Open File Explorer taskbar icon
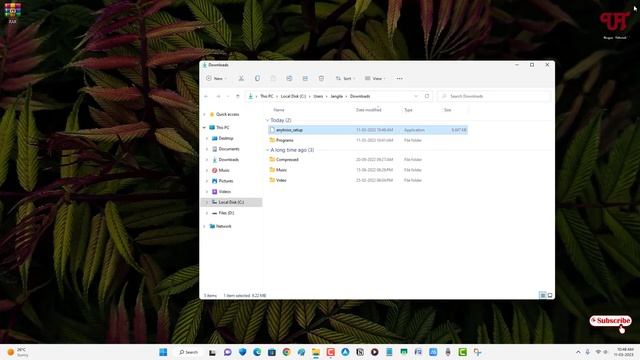This screenshot has width=640, height=360. [x=316, y=352]
